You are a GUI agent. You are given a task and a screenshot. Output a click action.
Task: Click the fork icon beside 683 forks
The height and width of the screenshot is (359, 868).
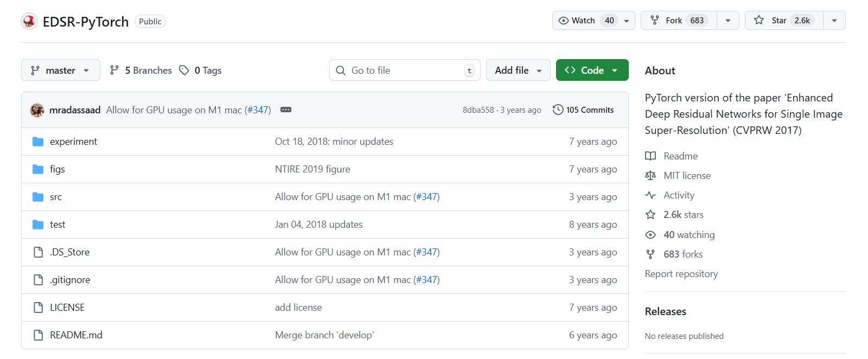pos(650,254)
